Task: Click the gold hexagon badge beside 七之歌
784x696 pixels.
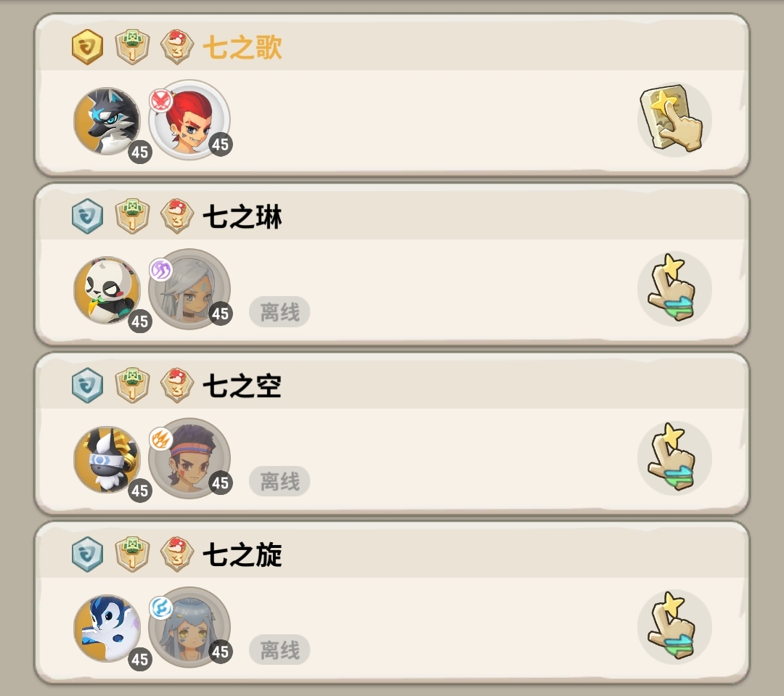Action: [88, 47]
